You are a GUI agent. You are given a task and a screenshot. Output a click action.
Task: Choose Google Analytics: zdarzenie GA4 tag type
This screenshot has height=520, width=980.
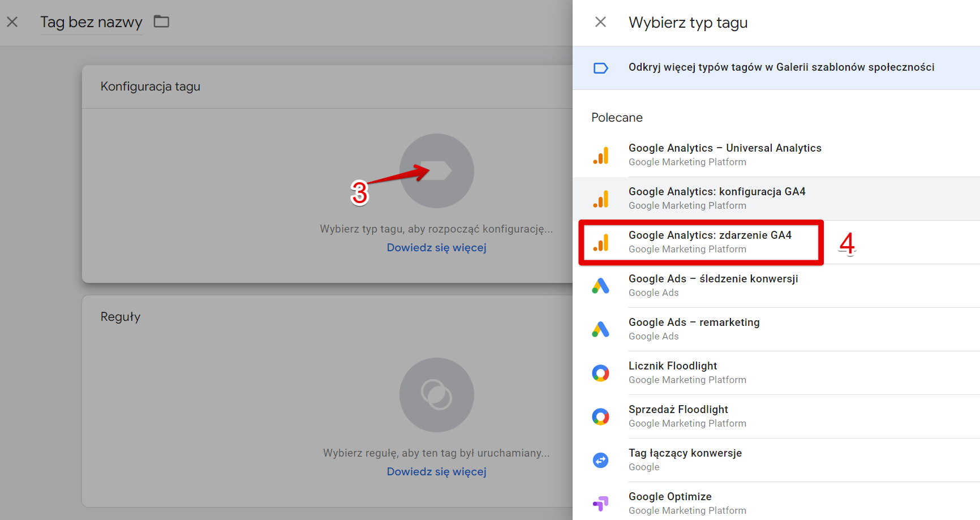coord(776,242)
